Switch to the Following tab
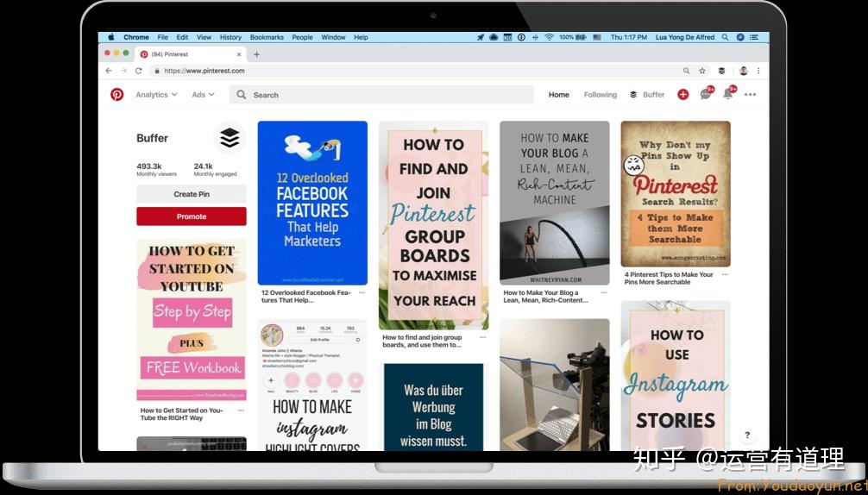Image resolution: width=868 pixels, height=495 pixels. tap(600, 95)
